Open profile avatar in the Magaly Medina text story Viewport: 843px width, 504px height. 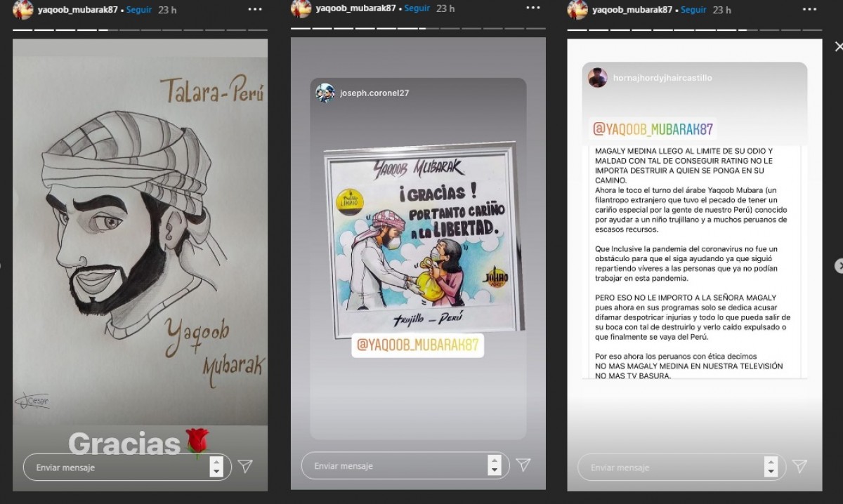click(577, 10)
